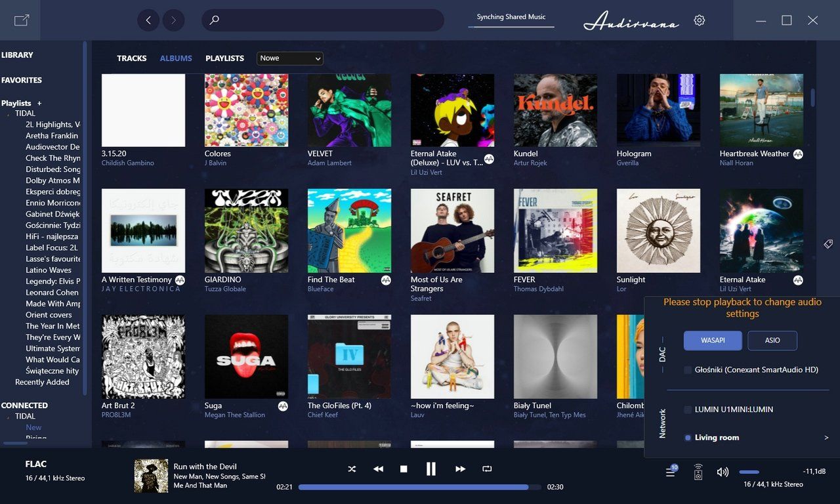Image resolution: width=840 pixels, height=504 pixels.
Task: Click artist link Megan Thee Stallion
Action: coord(235,415)
